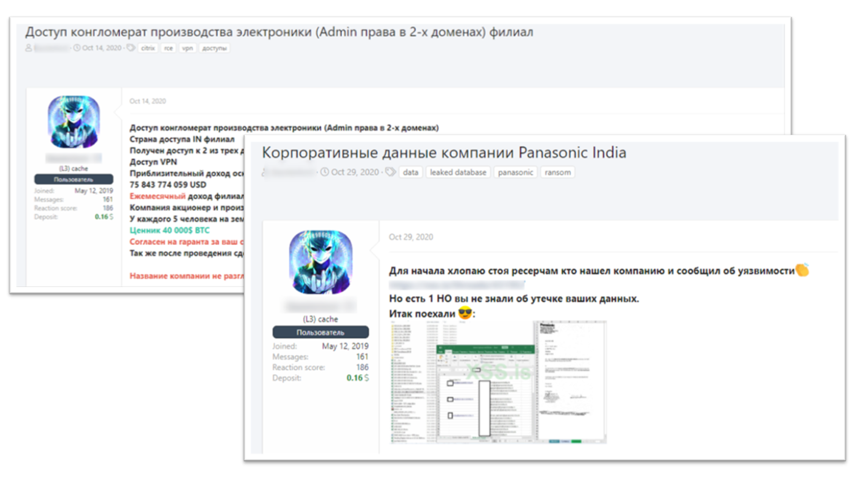The width and height of the screenshot is (868, 479).
Task: Click Reaction score 186 in Panasonic post
Action: tap(321, 367)
